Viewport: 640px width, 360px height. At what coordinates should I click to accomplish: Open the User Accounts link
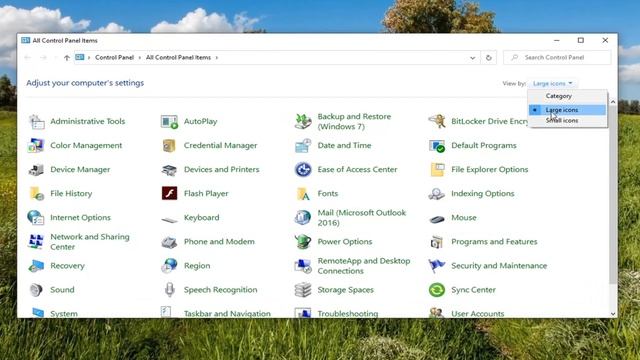(478, 313)
